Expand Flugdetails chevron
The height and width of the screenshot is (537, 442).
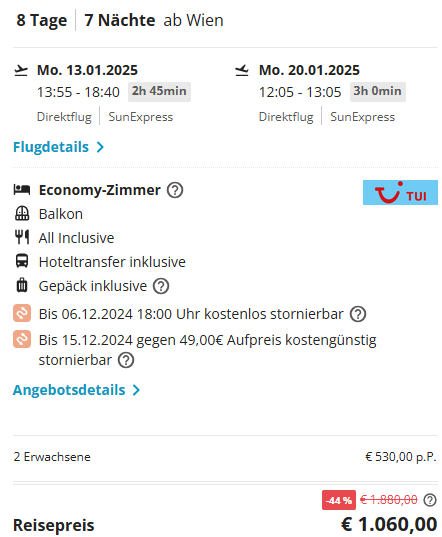click(x=100, y=147)
